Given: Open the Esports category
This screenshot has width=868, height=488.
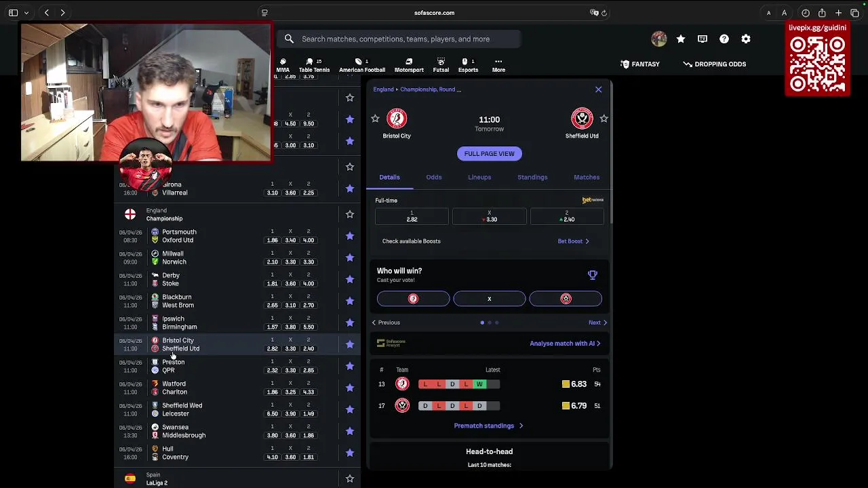Looking at the screenshot, I should (x=468, y=65).
